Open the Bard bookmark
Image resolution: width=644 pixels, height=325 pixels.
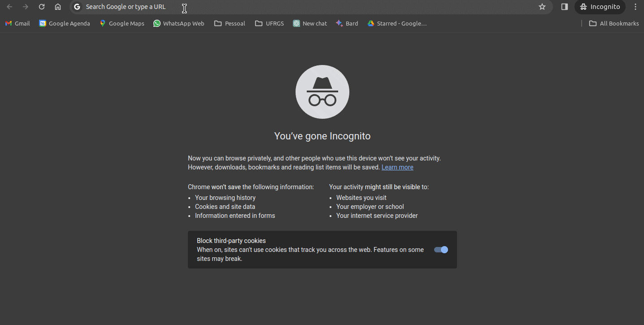[x=347, y=23]
